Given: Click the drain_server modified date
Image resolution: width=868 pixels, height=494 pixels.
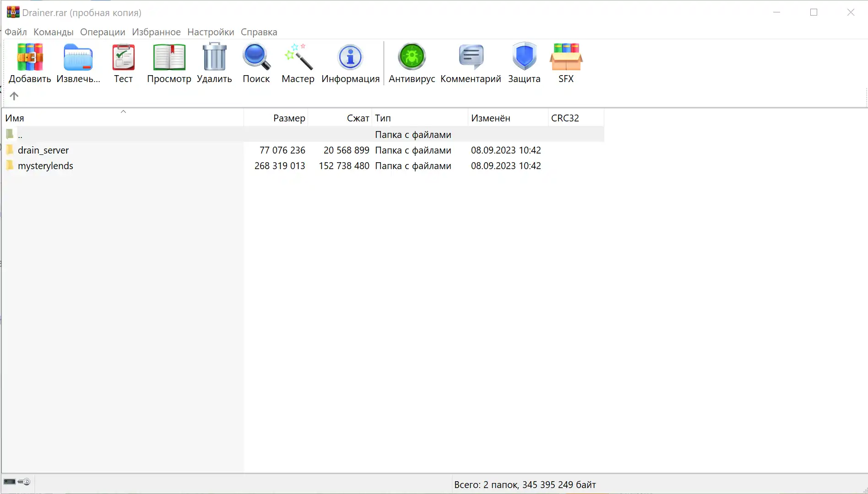Looking at the screenshot, I should pos(506,150).
